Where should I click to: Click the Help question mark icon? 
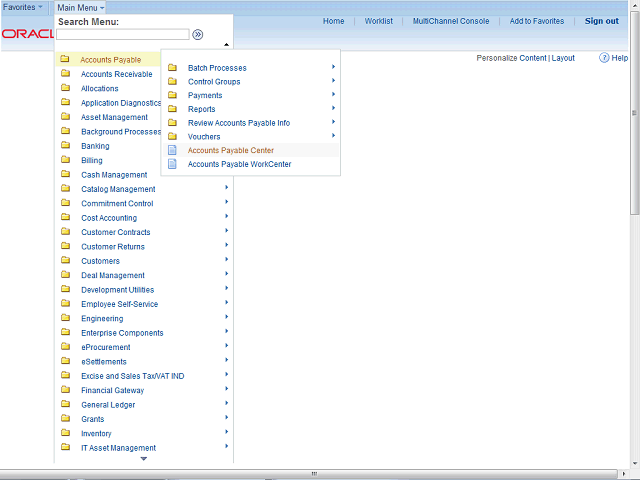[x=605, y=58]
